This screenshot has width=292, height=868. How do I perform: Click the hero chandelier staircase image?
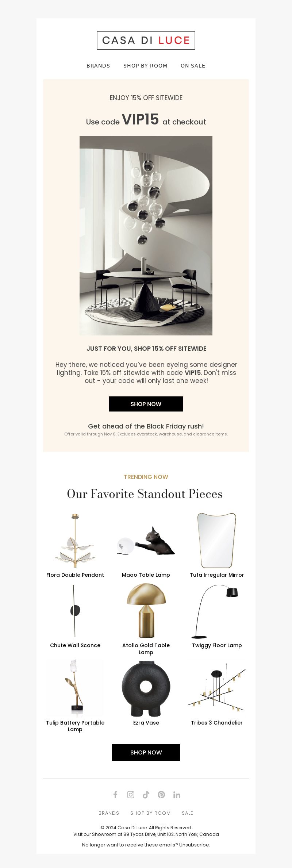[x=146, y=236]
